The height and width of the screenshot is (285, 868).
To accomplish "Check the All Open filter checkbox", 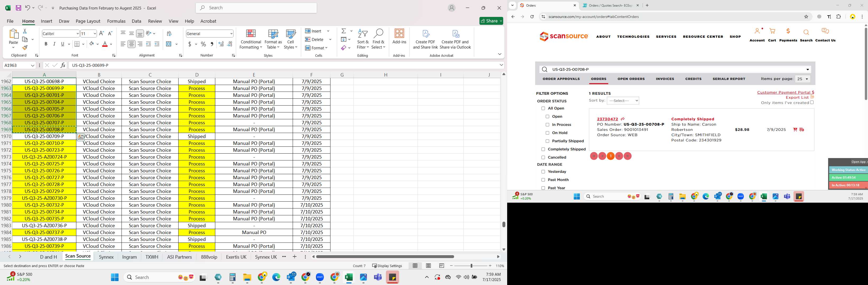I will pos(543,108).
